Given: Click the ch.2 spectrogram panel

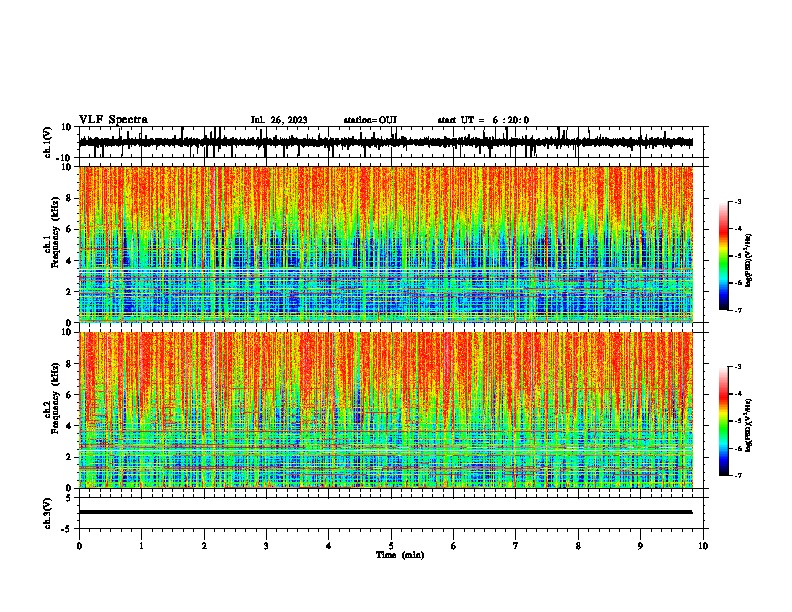Looking at the screenshot, I should click(386, 410).
